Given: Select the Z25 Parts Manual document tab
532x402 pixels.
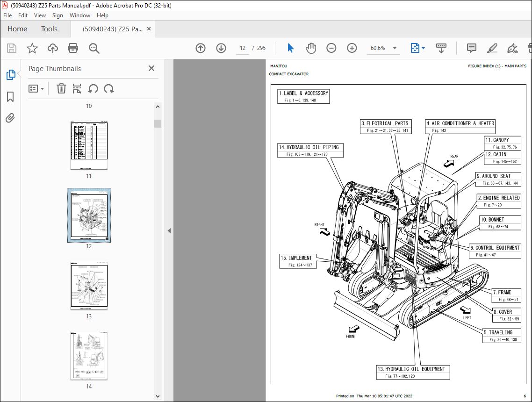Looking at the screenshot, I should pos(113,29).
